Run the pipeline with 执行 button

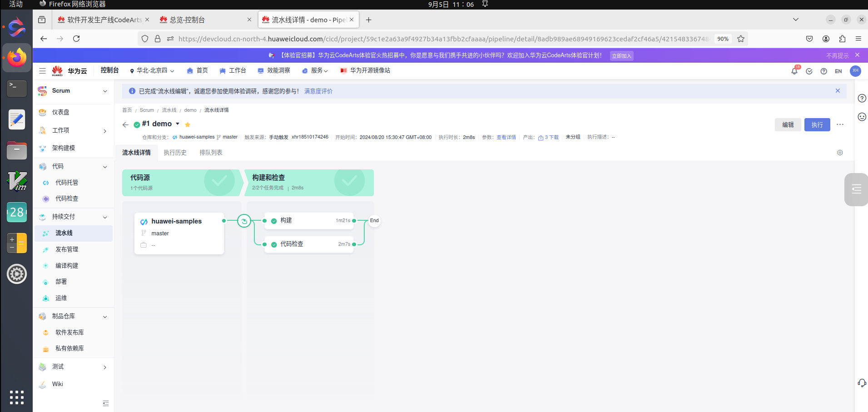pos(817,124)
